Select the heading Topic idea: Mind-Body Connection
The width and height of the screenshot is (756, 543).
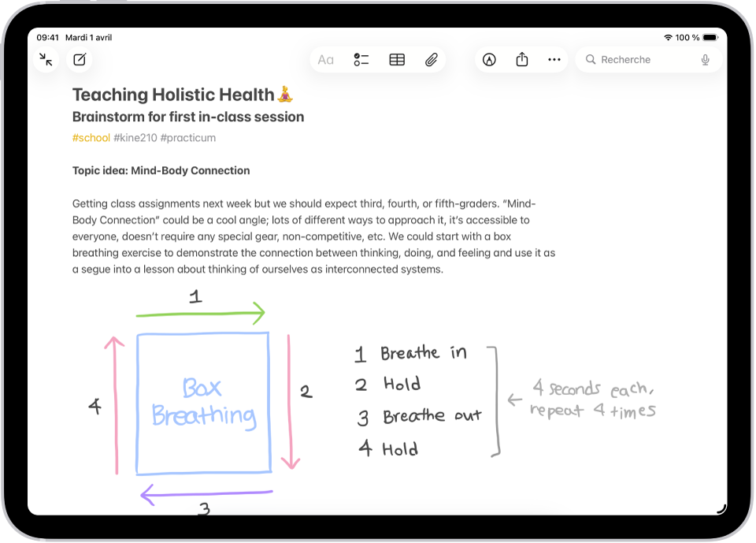click(160, 170)
